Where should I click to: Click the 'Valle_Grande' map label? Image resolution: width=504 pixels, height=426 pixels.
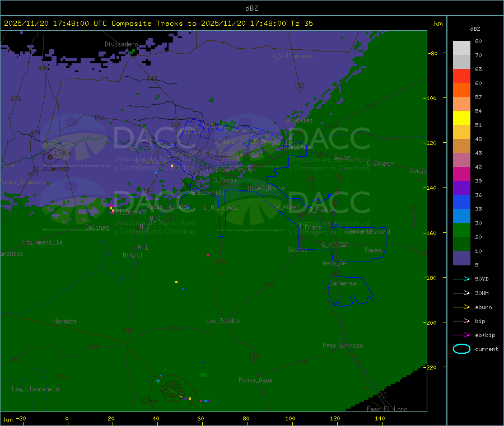pyautogui.click(x=166, y=207)
